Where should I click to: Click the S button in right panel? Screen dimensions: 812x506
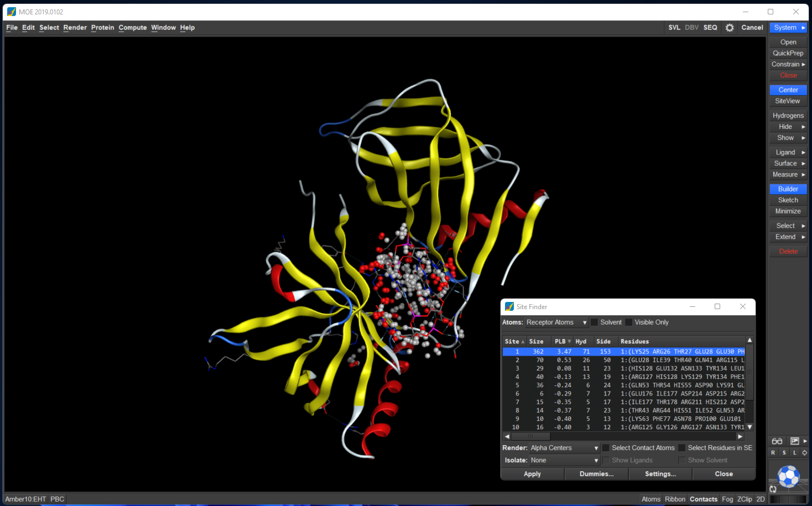(784, 452)
